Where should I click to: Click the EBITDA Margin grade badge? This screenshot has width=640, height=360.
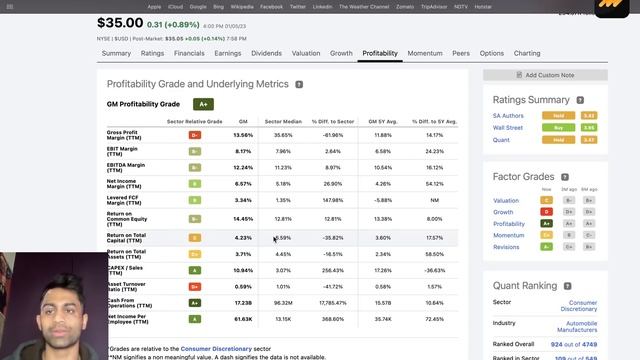(195, 168)
